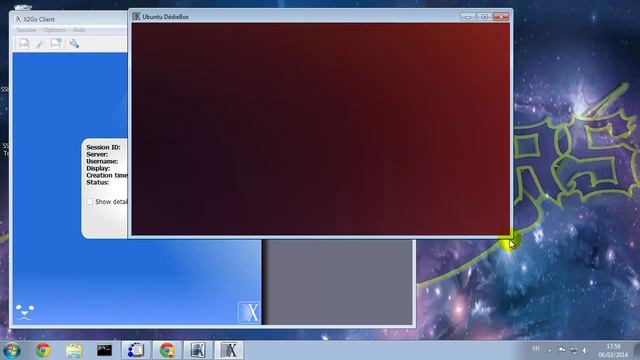Show hidden tray icons arrow

tap(550, 350)
